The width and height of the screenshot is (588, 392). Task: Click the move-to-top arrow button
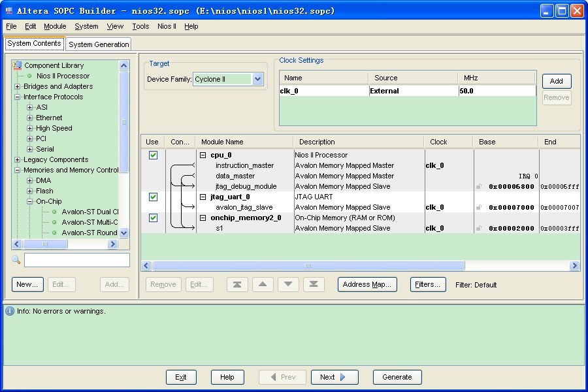coord(237,284)
